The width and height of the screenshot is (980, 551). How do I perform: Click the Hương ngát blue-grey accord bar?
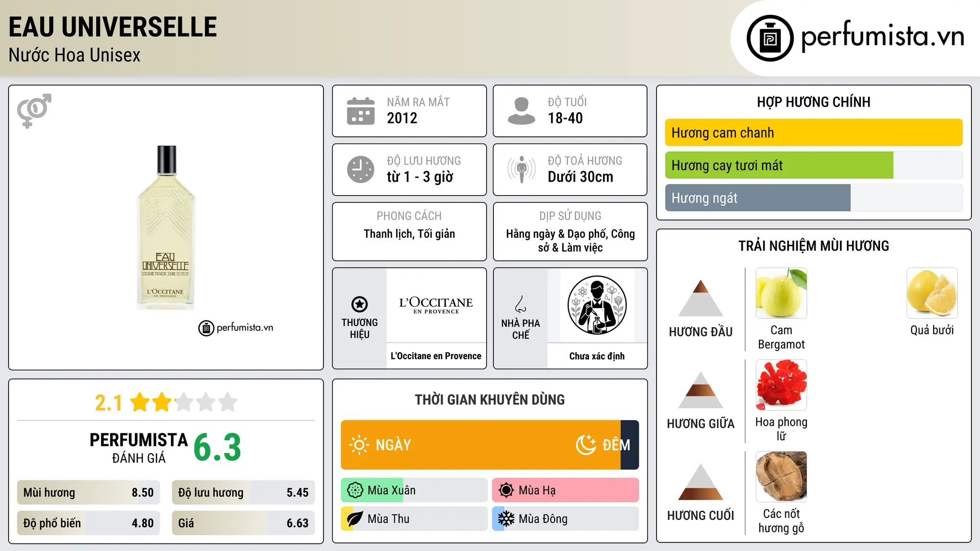click(757, 198)
